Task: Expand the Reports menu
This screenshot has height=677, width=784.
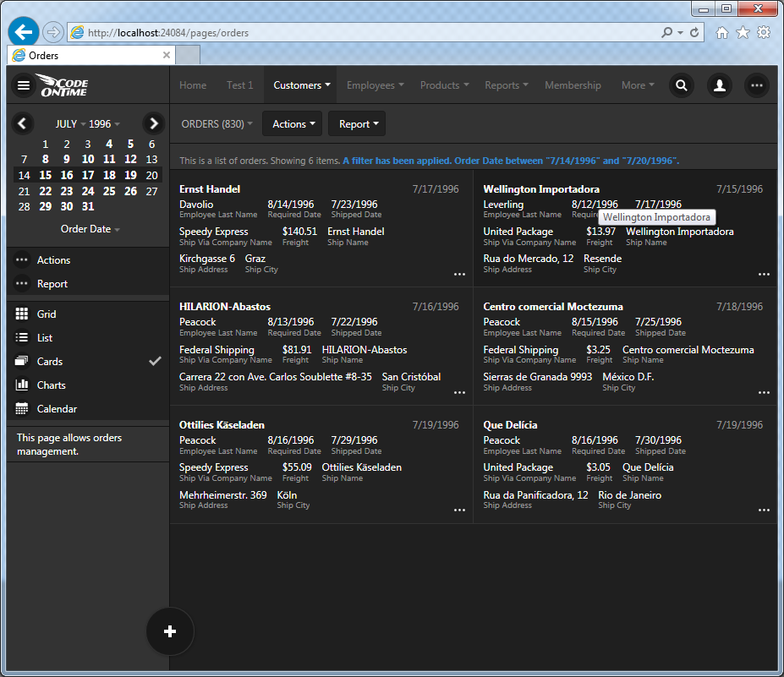Action: click(506, 85)
